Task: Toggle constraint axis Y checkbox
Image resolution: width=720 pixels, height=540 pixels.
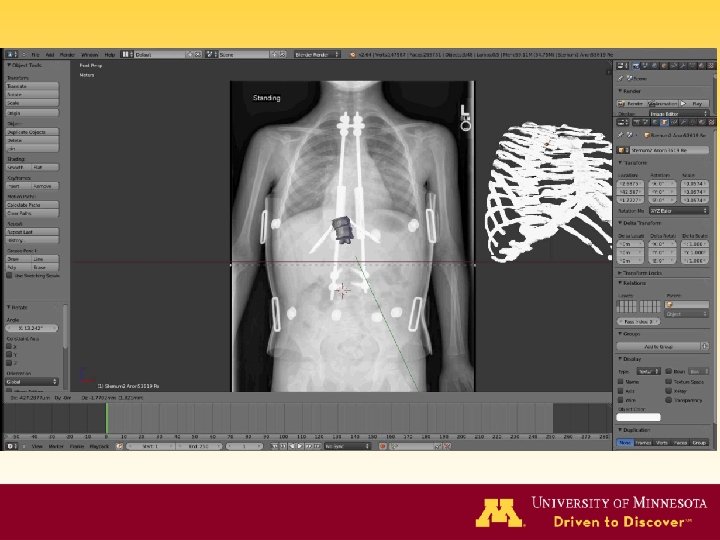Action: [x=9, y=354]
